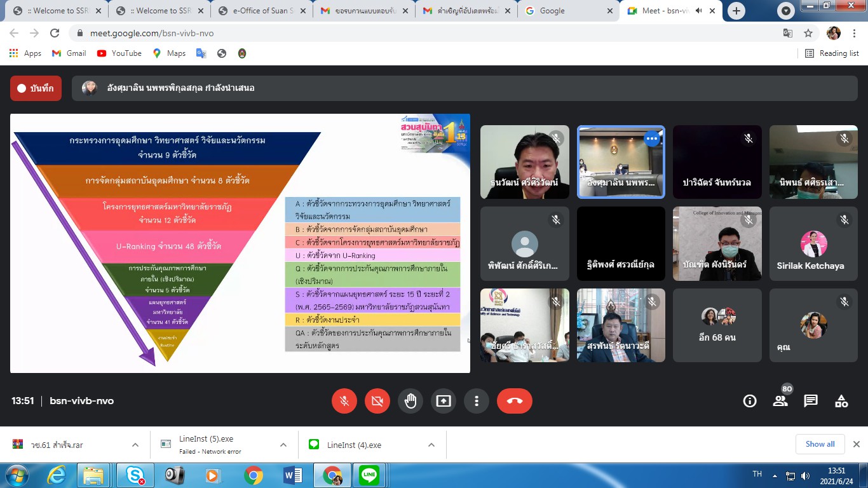
Task: Open the present screen option
Action: click(444, 401)
